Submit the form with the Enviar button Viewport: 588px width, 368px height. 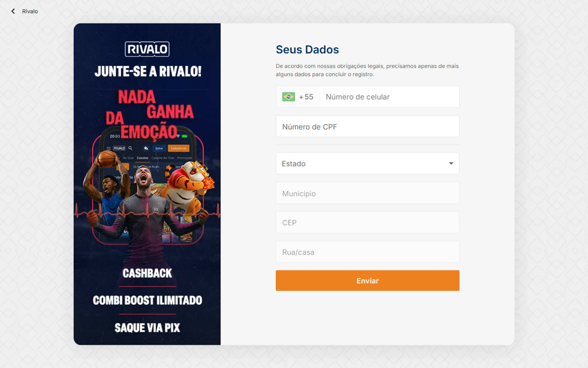point(367,281)
